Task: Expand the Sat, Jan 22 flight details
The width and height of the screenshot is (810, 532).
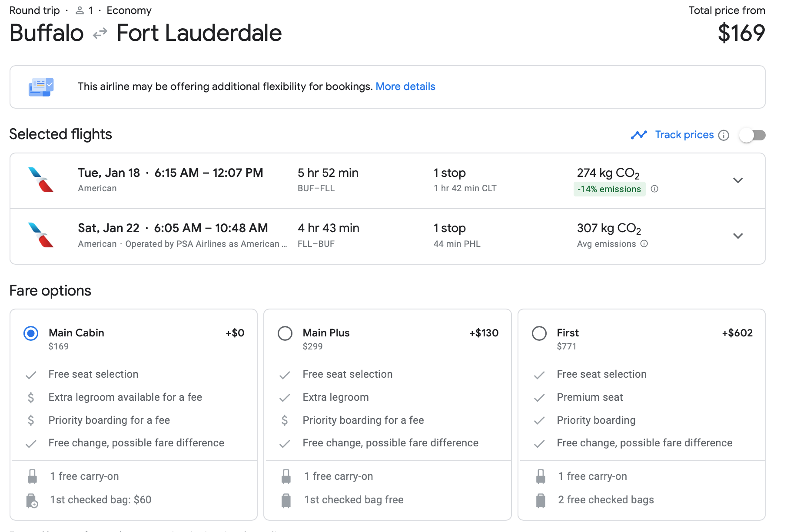Action: [738, 236]
